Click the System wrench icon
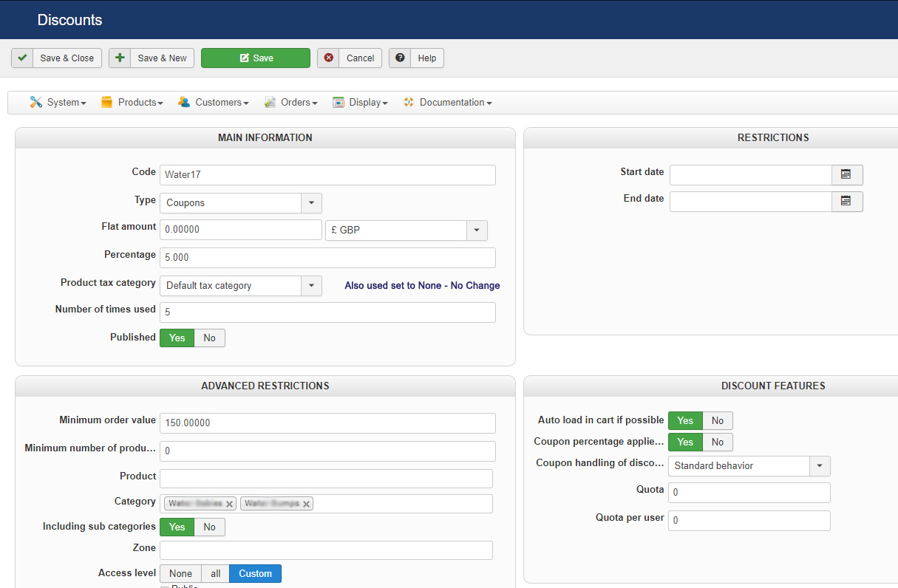 click(x=36, y=102)
